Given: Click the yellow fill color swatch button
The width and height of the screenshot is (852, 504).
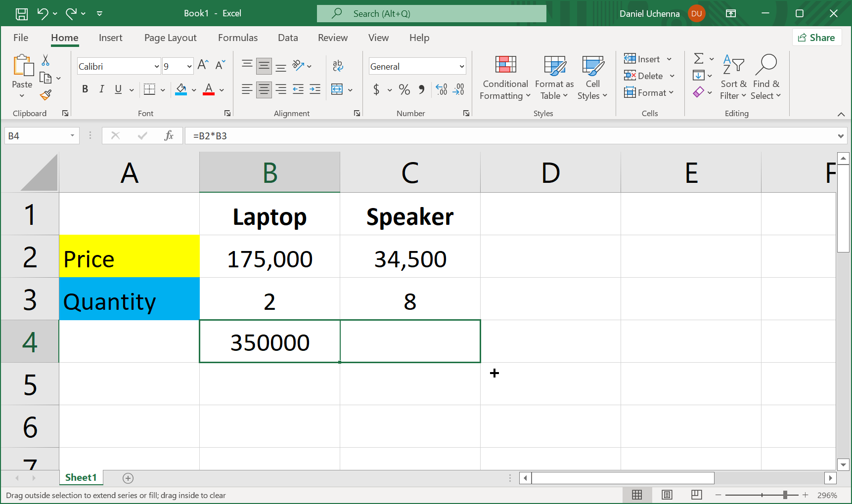Looking at the screenshot, I should click(x=181, y=89).
